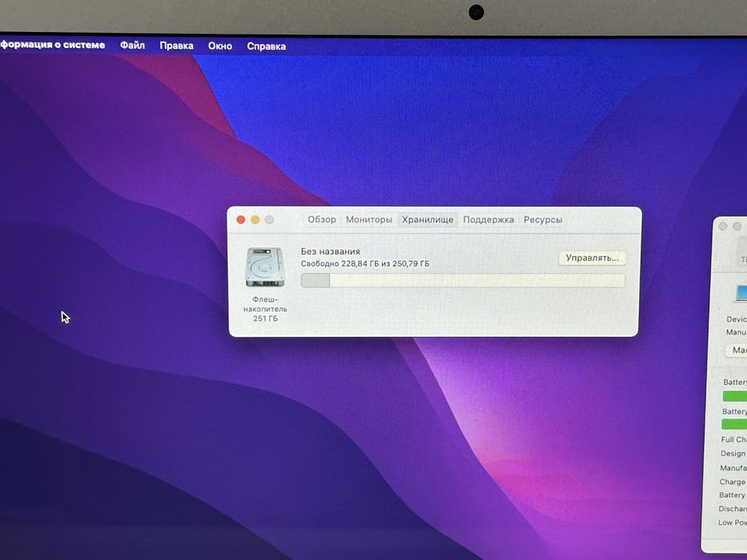Viewport: 747px width, 560px height.
Task: Close the storage window with red button
Action: click(x=241, y=219)
